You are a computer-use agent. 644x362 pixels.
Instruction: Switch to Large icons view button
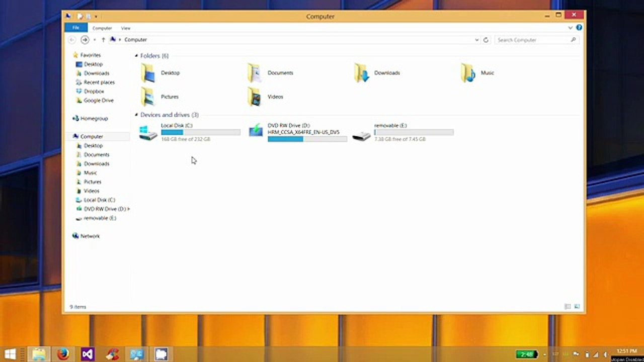point(577,307)
